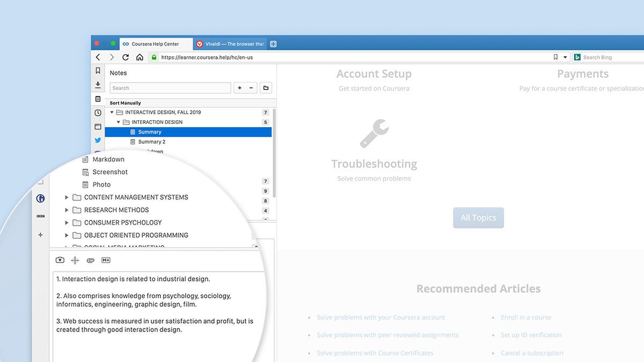Bookmark this page from the address bar
The height and width of the screenshot is (362, 644).
click(555, 57)
